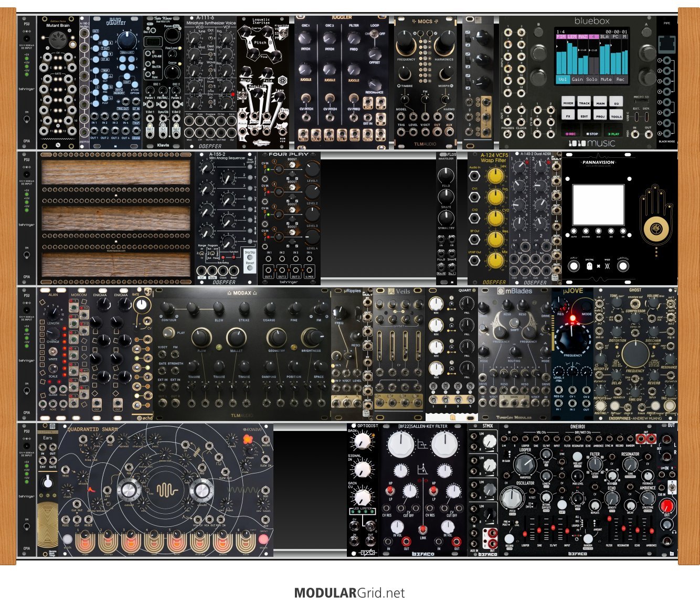Click the ModularGrid.net logo
Viewport: 700px width, 604px height.
[349, 593]
